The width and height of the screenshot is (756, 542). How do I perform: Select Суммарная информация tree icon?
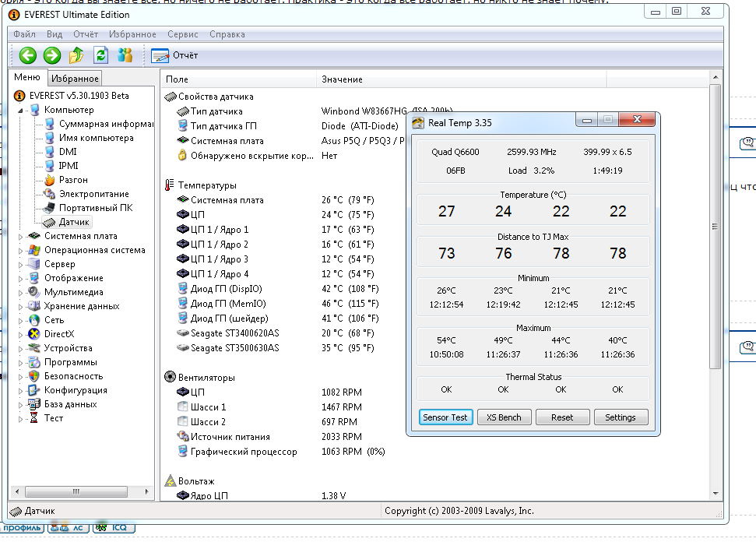click(50, 124)
